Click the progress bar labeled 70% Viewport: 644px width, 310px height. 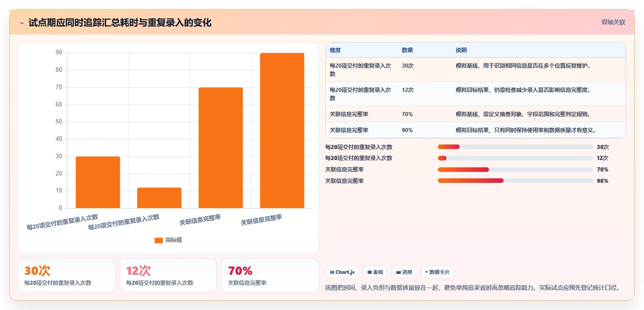[515, 170]
